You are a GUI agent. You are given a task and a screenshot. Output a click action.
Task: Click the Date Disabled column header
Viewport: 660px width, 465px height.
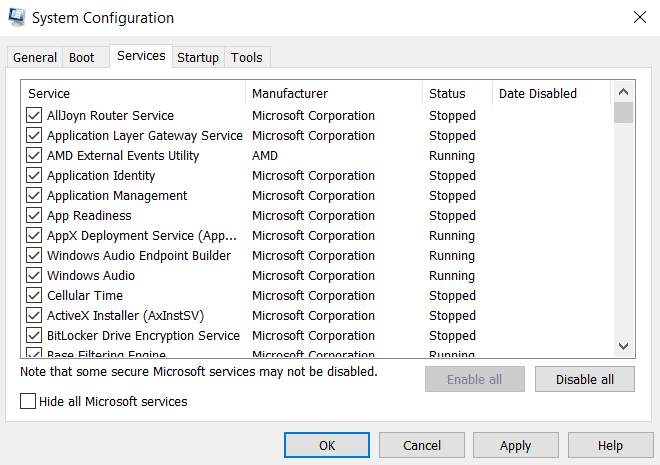550,93
